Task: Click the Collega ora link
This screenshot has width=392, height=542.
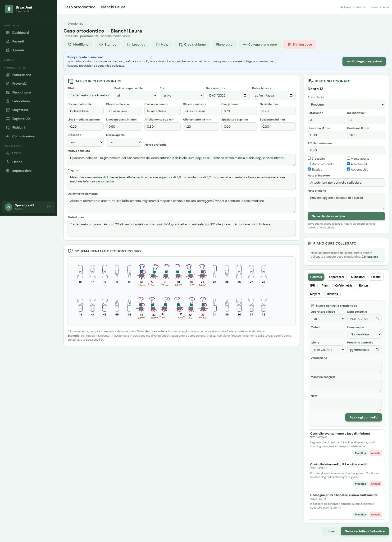Action: (369, 257)
